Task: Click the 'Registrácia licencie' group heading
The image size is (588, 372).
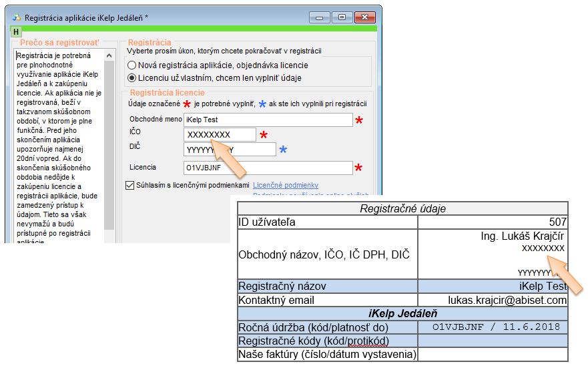Action: click(x=168, y=93)
